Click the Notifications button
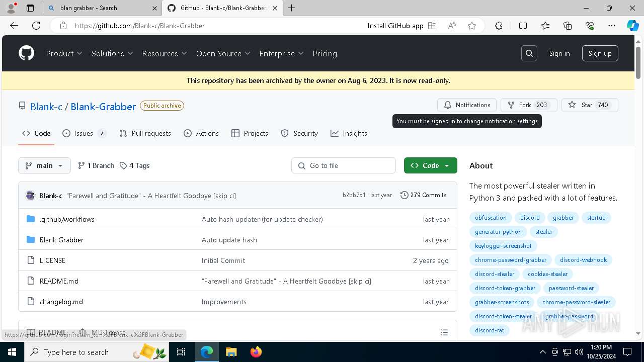The height and width of the screenshot is (362, 644). tap(467, 105)
